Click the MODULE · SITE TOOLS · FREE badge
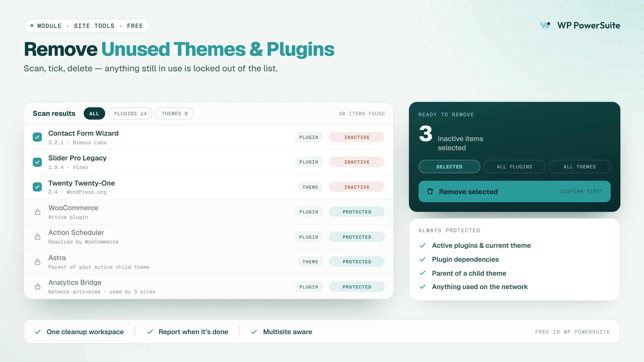 (87, 26)
